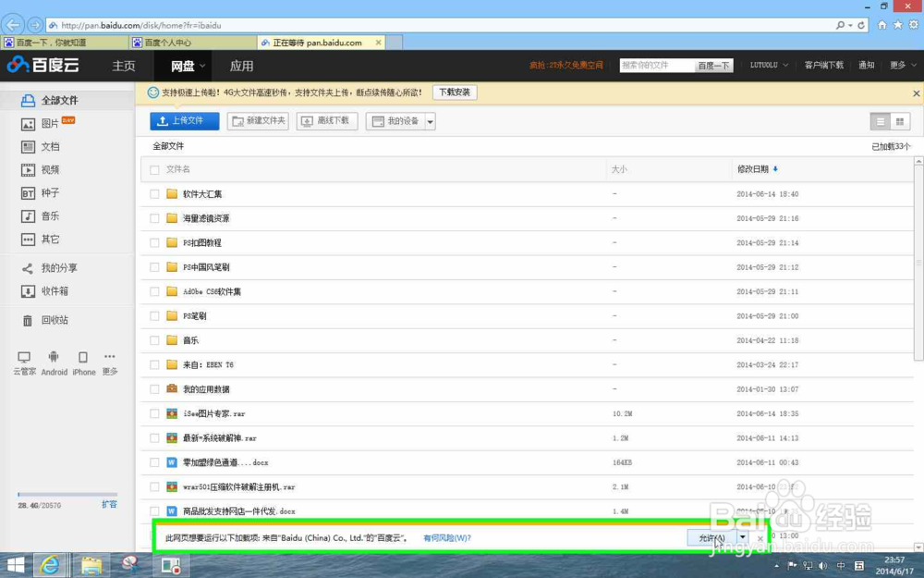The width and height of the screenshot is (924, 578).
Task: Tick the select-all checkbox beside 文件名
Action: (x=154, y=170)
